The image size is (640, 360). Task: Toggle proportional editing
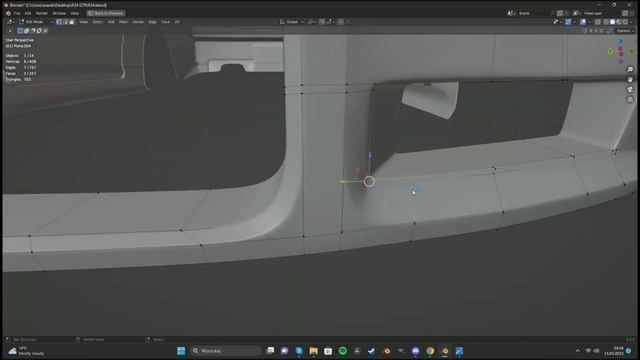click(341, 22)
